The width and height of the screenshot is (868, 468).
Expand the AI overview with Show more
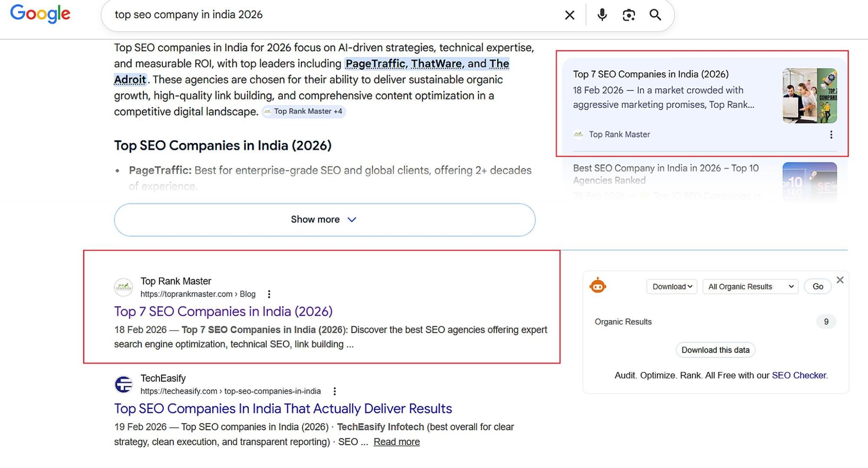pos(324,219)
